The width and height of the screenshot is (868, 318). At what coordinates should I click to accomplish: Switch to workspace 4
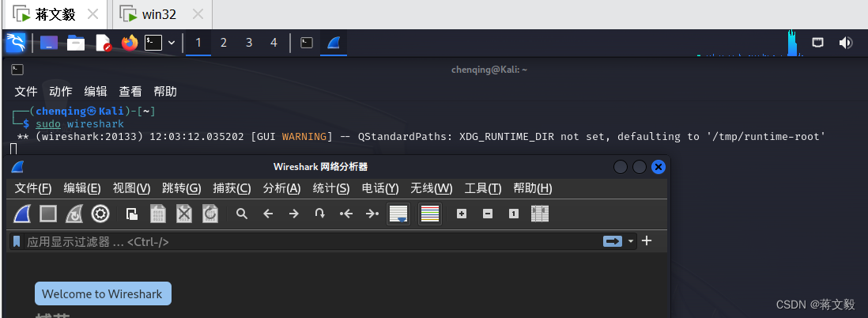point(274,43)
